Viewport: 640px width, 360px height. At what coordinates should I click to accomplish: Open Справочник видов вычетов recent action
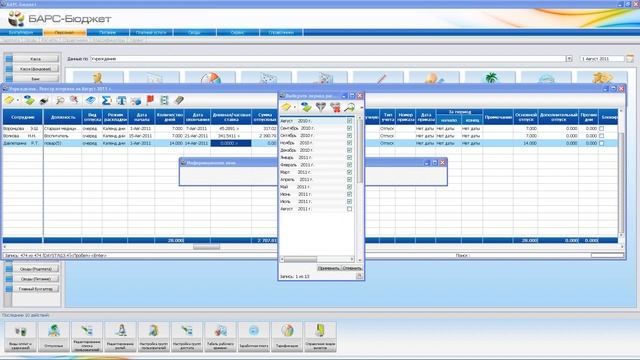(x=320, y=336)
